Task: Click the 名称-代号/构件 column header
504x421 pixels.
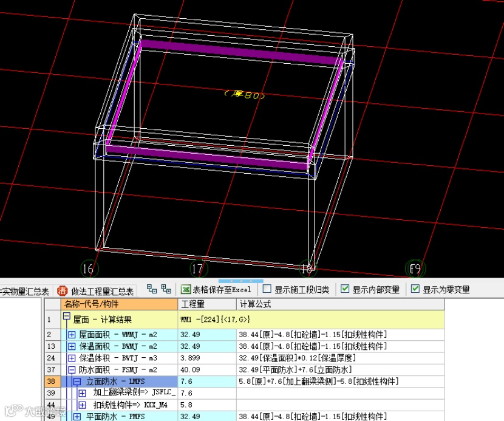Action: pyautogui.click(x=119, y=304)
